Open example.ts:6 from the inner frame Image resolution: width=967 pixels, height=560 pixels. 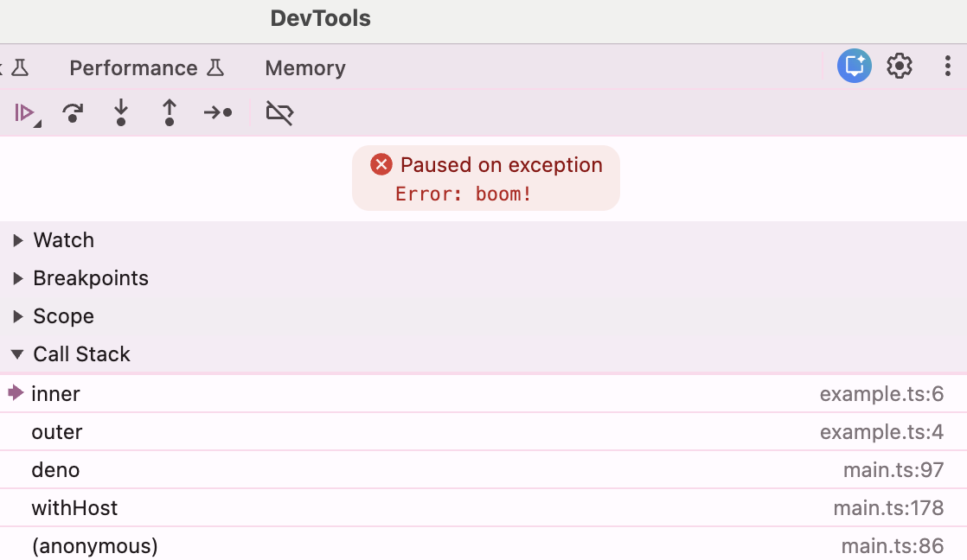(882, 393)
